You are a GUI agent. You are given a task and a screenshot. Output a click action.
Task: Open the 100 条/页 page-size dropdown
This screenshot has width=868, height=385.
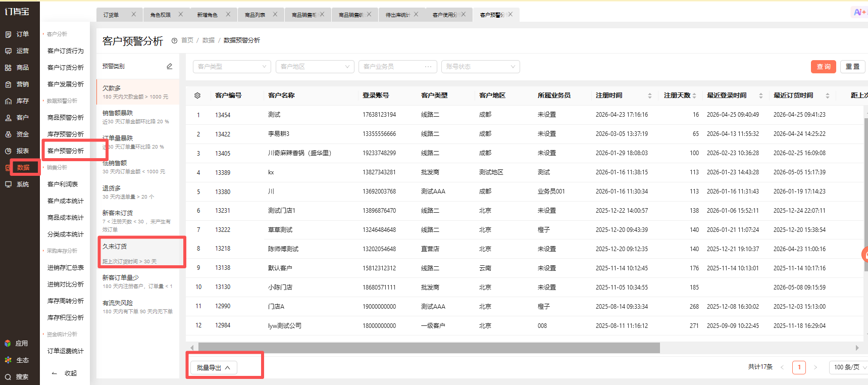pyautogui.click(x=849, y=367)
